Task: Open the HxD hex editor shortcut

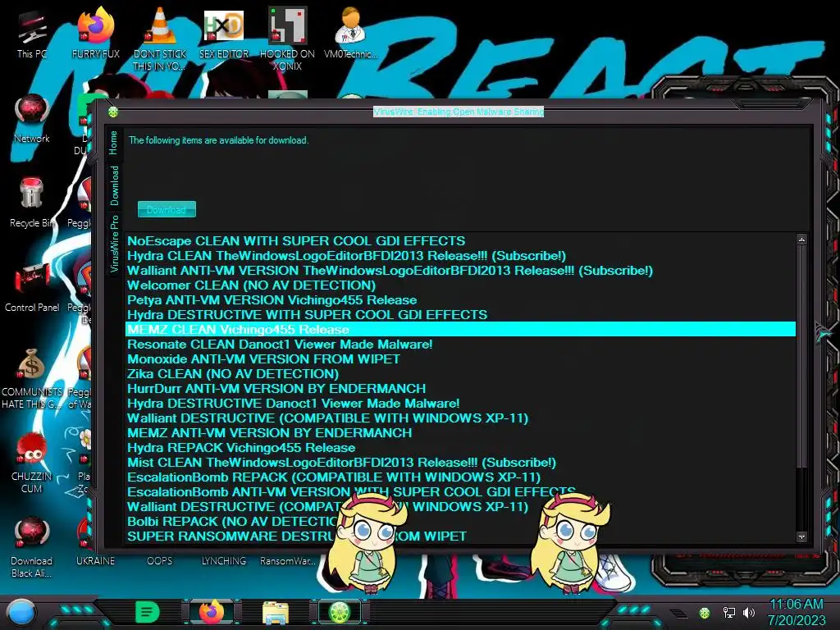Action: (x=223, y=33)
